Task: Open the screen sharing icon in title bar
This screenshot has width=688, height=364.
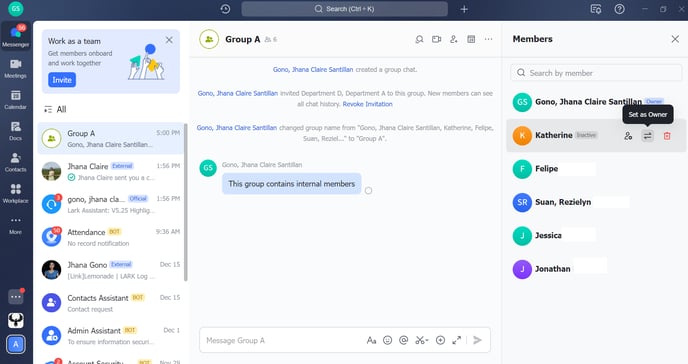Action: point(595,9)
